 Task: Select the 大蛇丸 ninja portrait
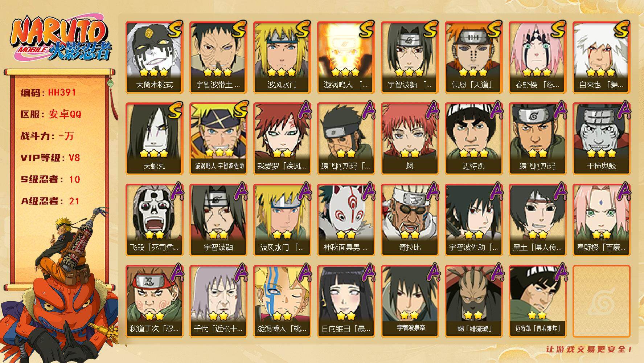point(154,139)
